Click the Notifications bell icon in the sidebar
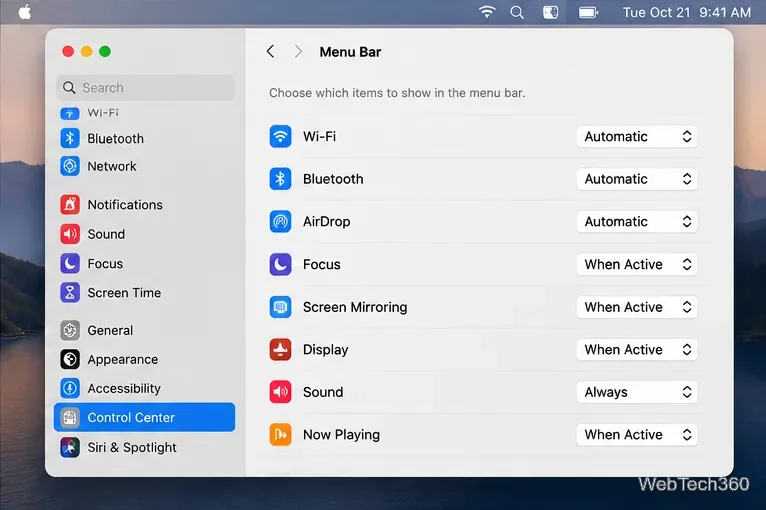Image resolution: width=766 pixels, height=510 pixels. (x=70, y=205)
